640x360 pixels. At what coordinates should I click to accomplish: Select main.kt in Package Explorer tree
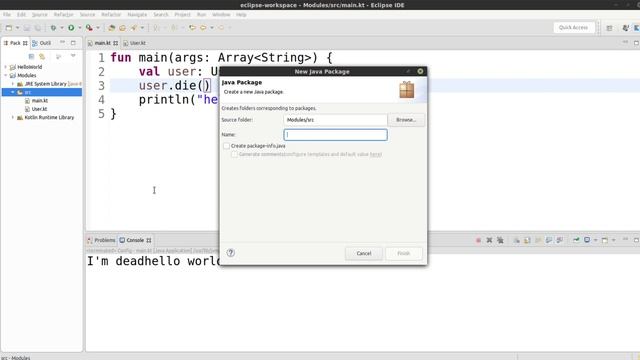click(40, 100)
